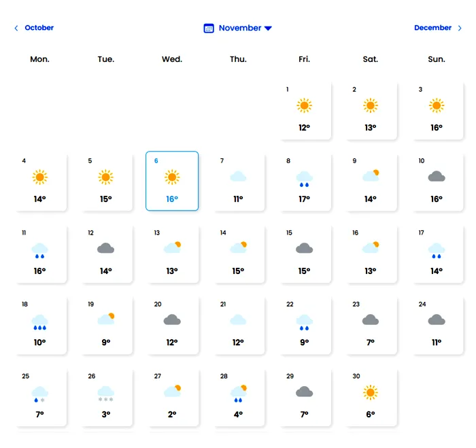Click the left chevron beside October

coord(16,28)
